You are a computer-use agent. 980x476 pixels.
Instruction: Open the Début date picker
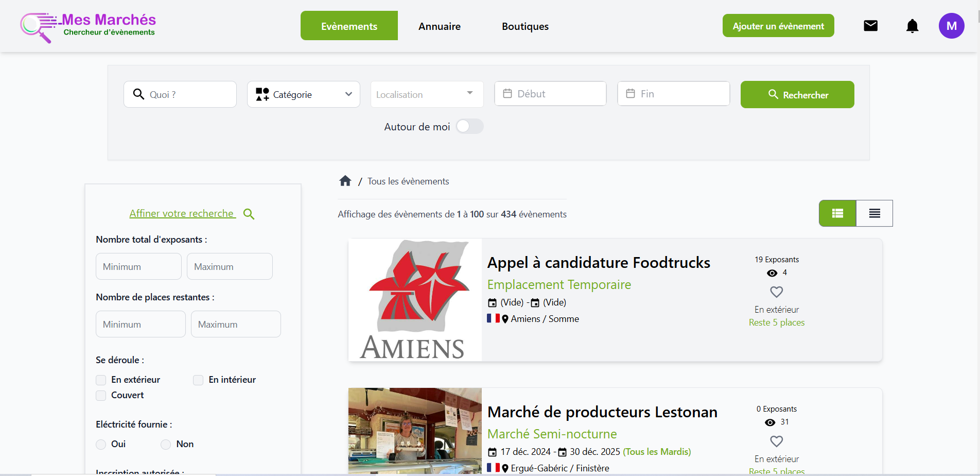[550, 93]
